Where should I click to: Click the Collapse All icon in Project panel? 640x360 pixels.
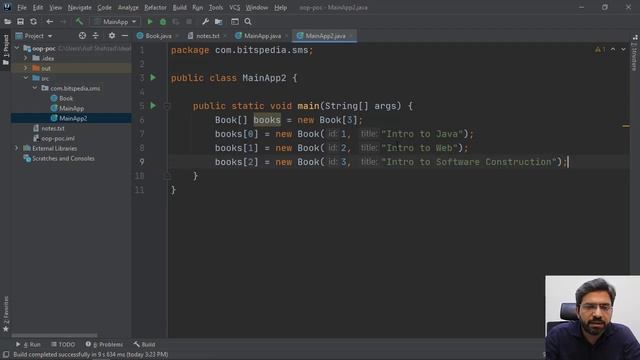click(96, 36)
